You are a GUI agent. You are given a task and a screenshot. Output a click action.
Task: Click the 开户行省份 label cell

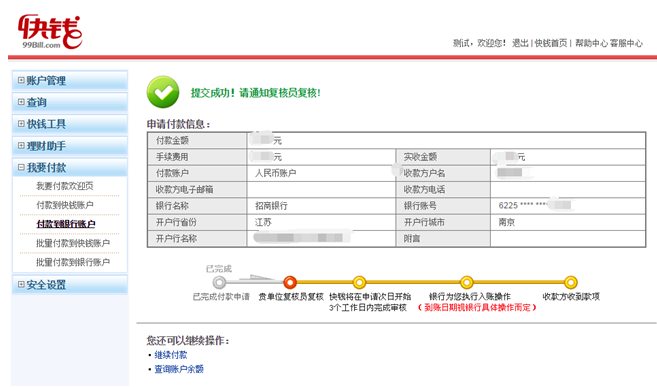pyautogui.click(x=197, y=222)
